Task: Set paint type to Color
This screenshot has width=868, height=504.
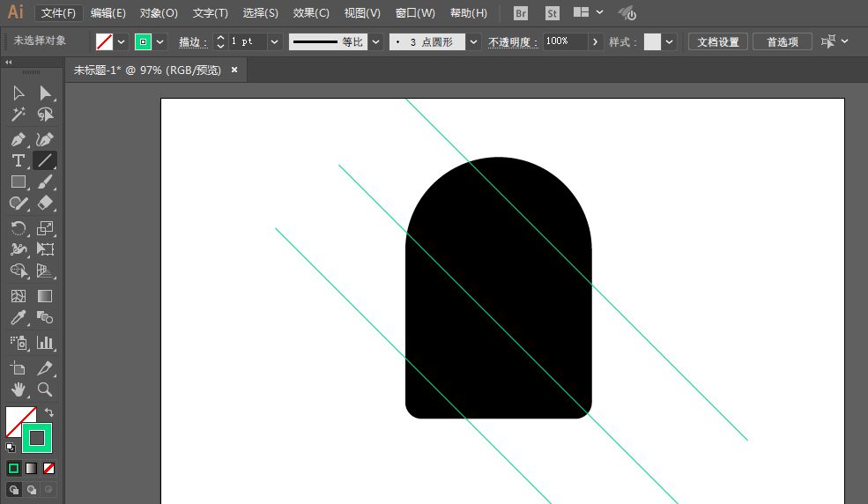Action: [14, 469]
